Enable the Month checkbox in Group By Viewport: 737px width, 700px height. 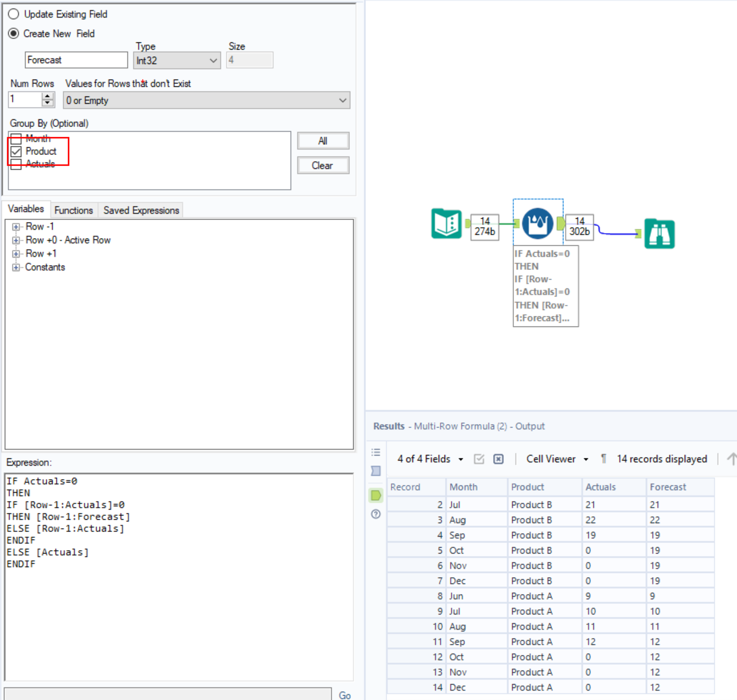(15, 139)
